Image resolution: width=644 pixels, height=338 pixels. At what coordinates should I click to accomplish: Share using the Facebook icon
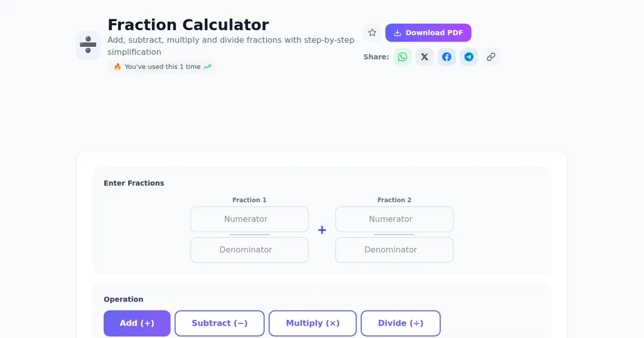(447, 57)
